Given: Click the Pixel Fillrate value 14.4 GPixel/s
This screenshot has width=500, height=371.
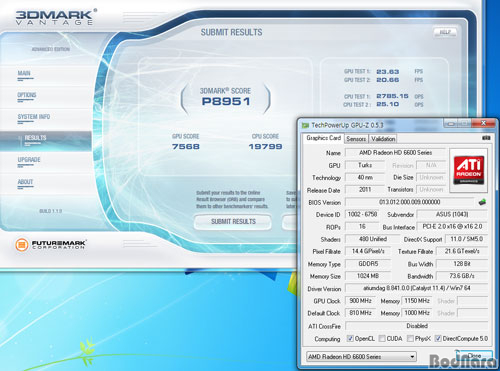Looking at the screenshot, I should pyautogui.click(x=368, y=251).
